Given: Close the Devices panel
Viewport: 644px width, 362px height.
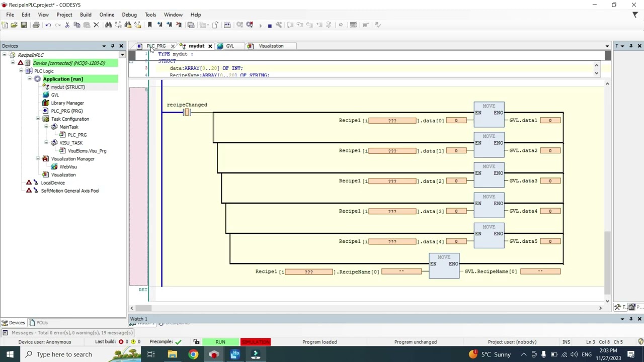Looking at the screenshot, I should pyautogui.click(x=121, y=46).
